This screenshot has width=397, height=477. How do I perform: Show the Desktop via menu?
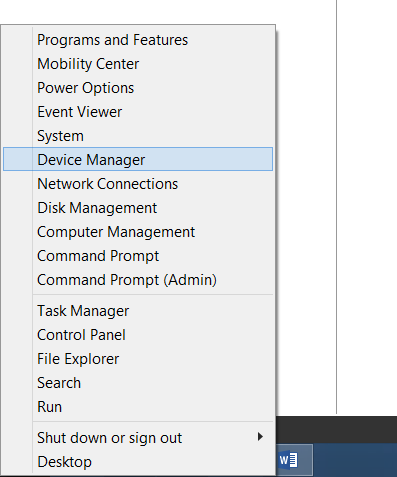pos(138,462)
